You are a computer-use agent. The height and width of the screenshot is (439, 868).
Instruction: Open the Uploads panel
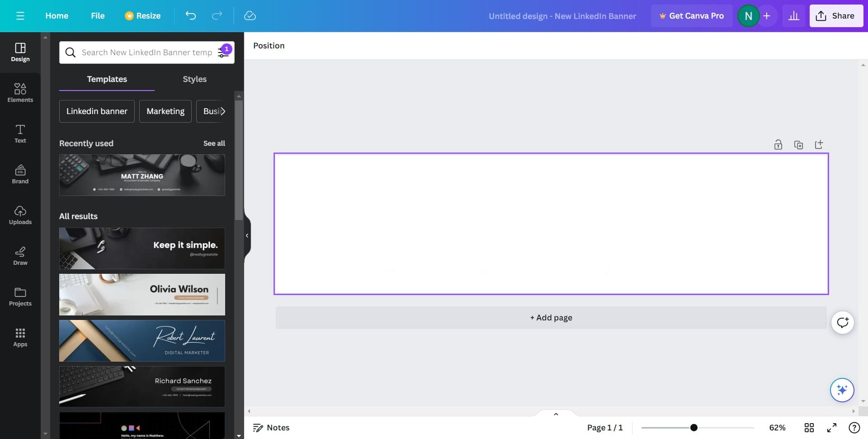point(20,215)
